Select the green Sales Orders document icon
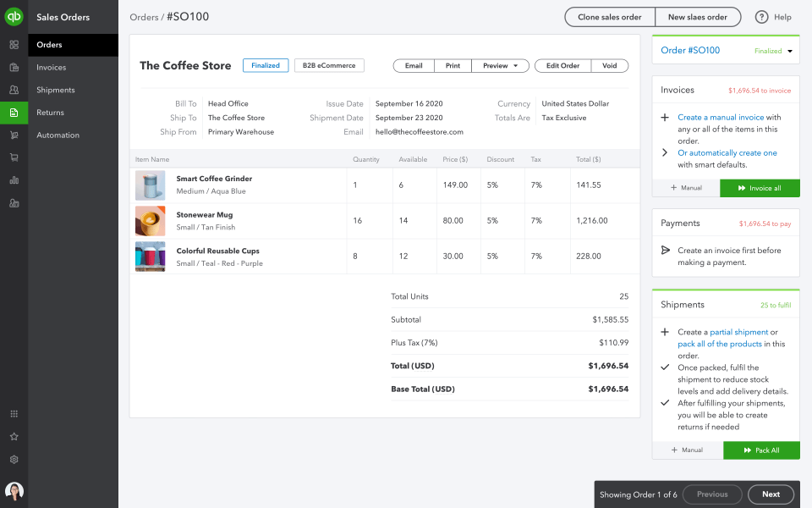This screenshot has height=508, width=812. 14,112
